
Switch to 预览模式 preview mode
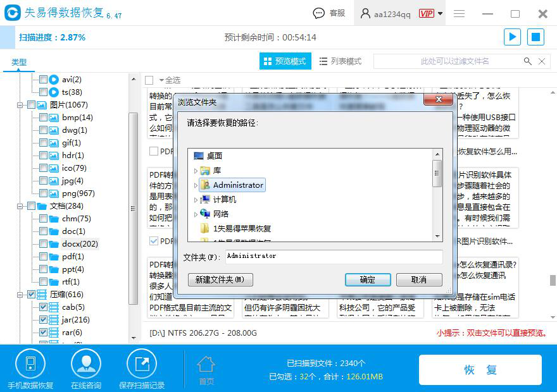(x=285, y=61)
